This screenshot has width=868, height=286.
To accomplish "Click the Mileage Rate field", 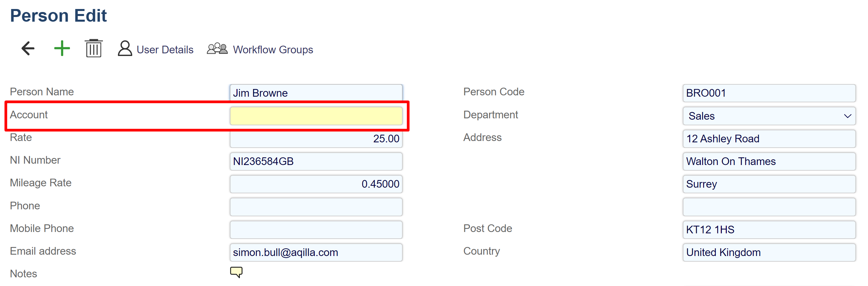I will [316, 184].
